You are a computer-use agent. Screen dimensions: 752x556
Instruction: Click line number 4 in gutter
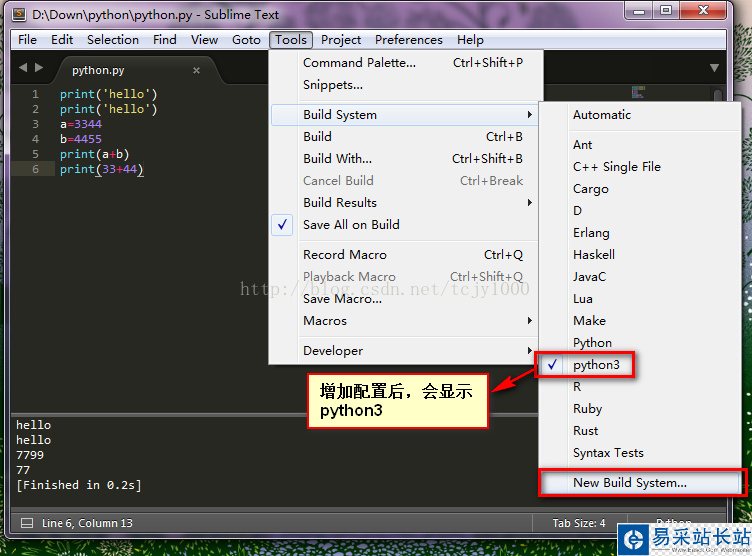click(x=35, y=139)
